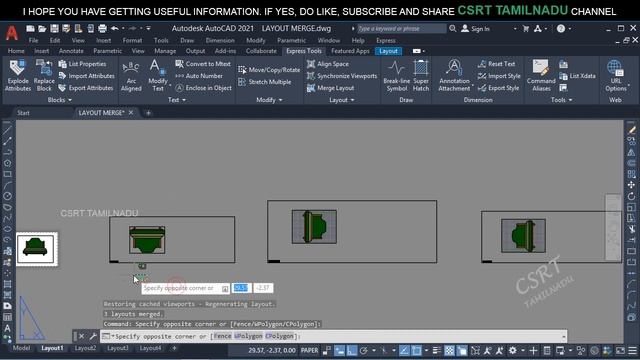Open the Format menu

click(132, 40)
